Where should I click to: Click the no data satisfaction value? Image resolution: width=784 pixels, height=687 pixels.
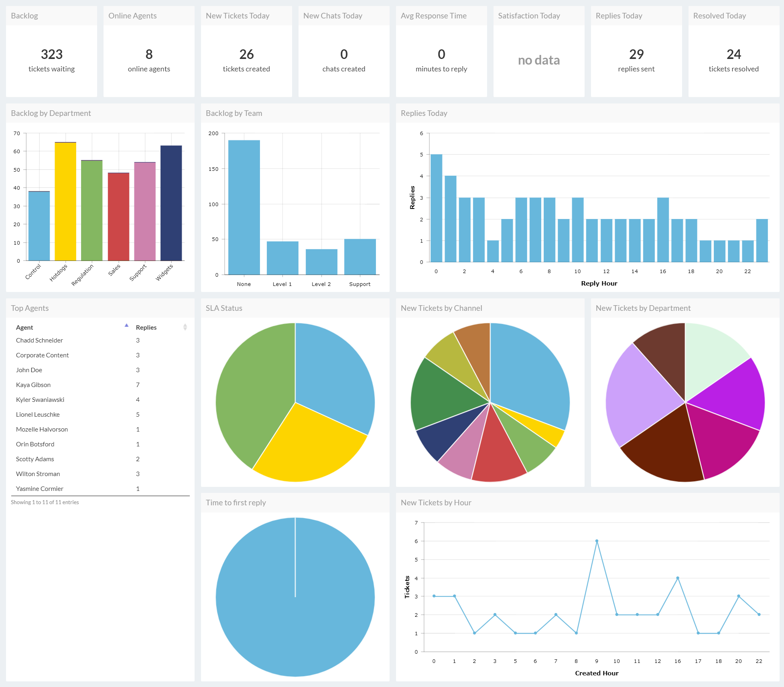click(x=539, y=60)
